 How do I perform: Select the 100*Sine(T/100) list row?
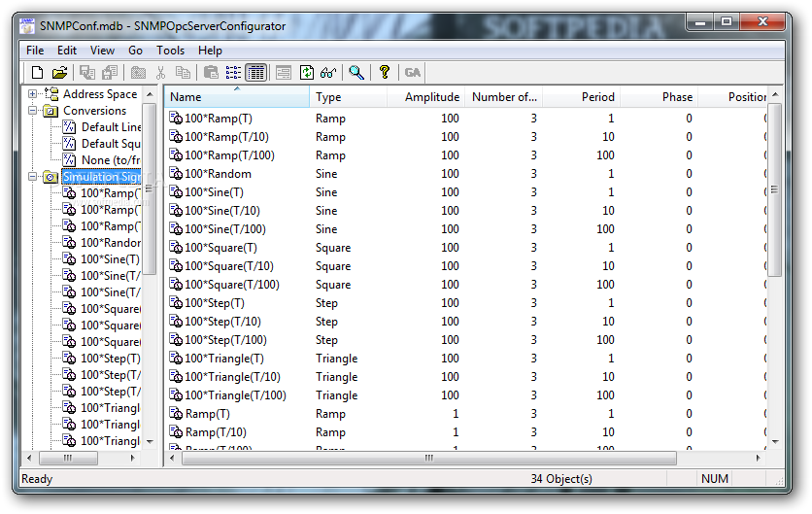pyautogui.click(x=466, y=229)
